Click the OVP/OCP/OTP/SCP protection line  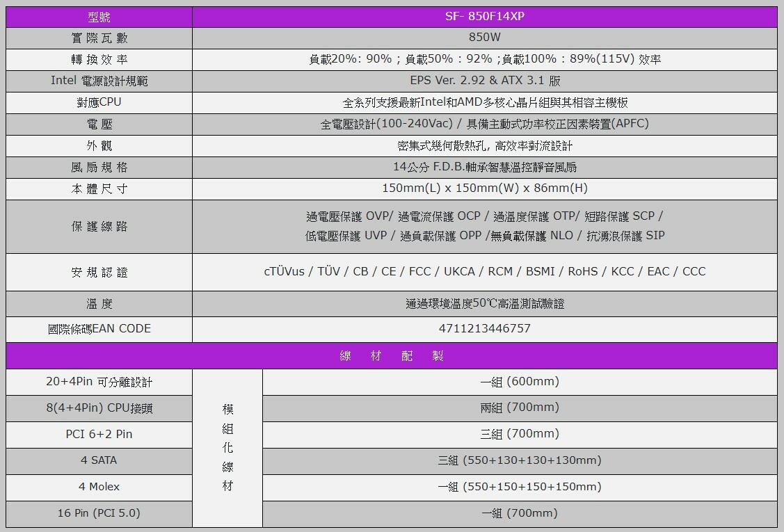click(484, 216)
